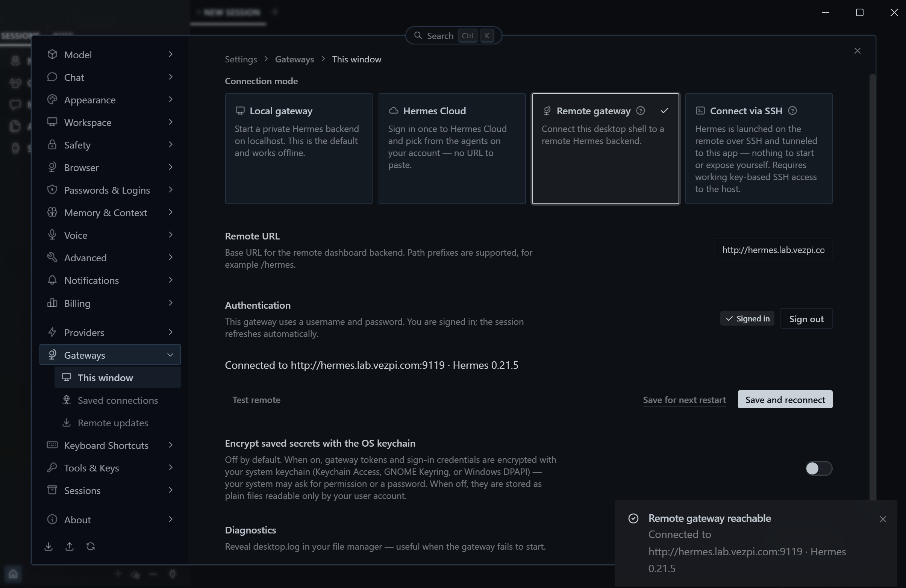Click the Save and reconnect button
This screenshot has height=588, width=906.
tap(785, 400)
